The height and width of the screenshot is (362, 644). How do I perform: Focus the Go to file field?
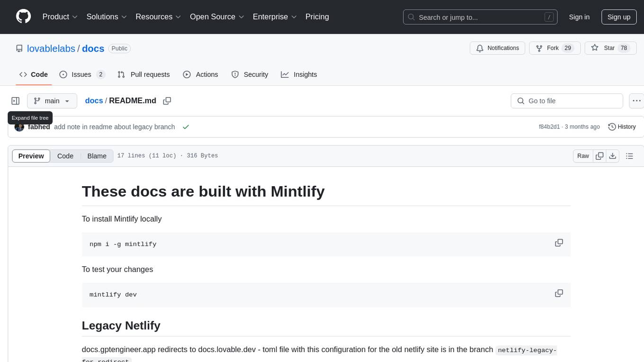pyautogui.click(x=567, y=101)
